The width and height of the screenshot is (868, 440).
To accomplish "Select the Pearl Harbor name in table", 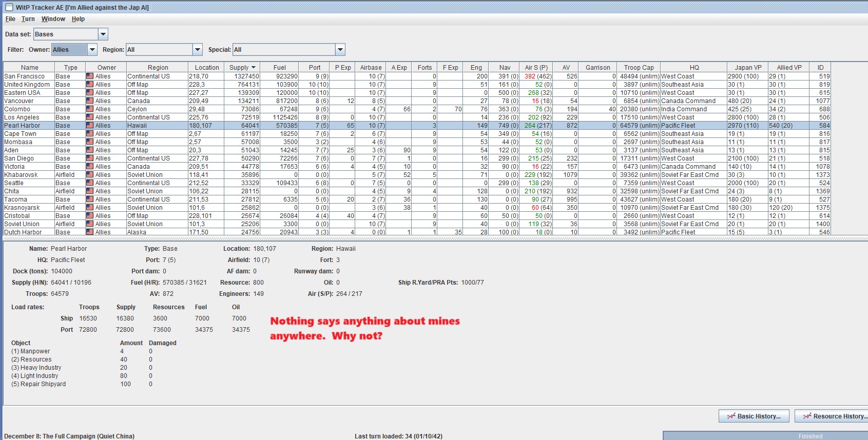I will 29,126.
